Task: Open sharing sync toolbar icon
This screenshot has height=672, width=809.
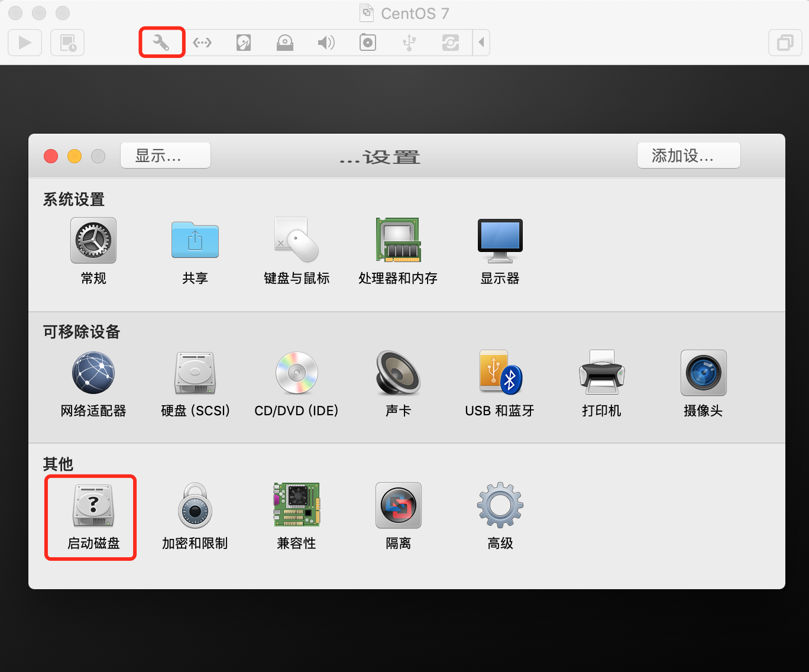Action: (451, 43)
